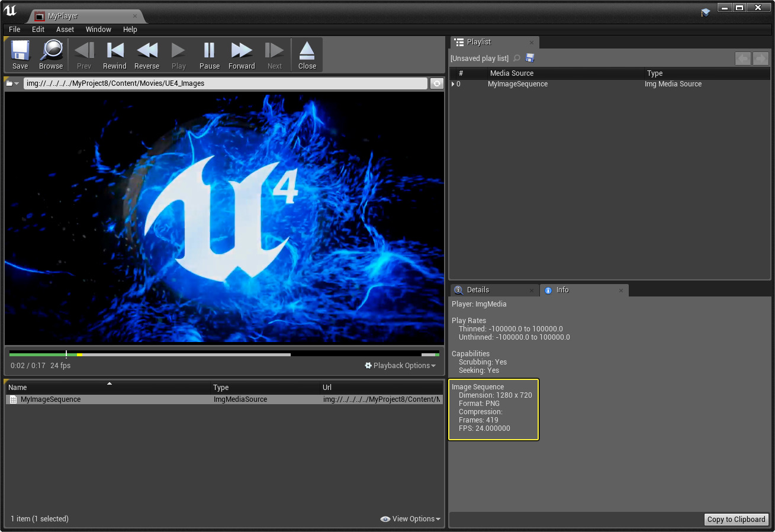
Task: Click the Save toolbar icon
Action: [20, 54]
